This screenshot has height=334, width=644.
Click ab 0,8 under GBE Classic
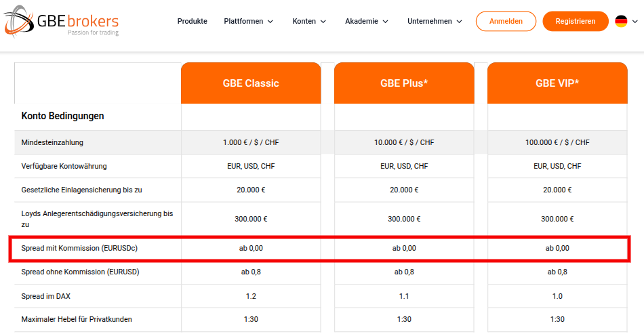pyautogui.click(x=251, y=272)
